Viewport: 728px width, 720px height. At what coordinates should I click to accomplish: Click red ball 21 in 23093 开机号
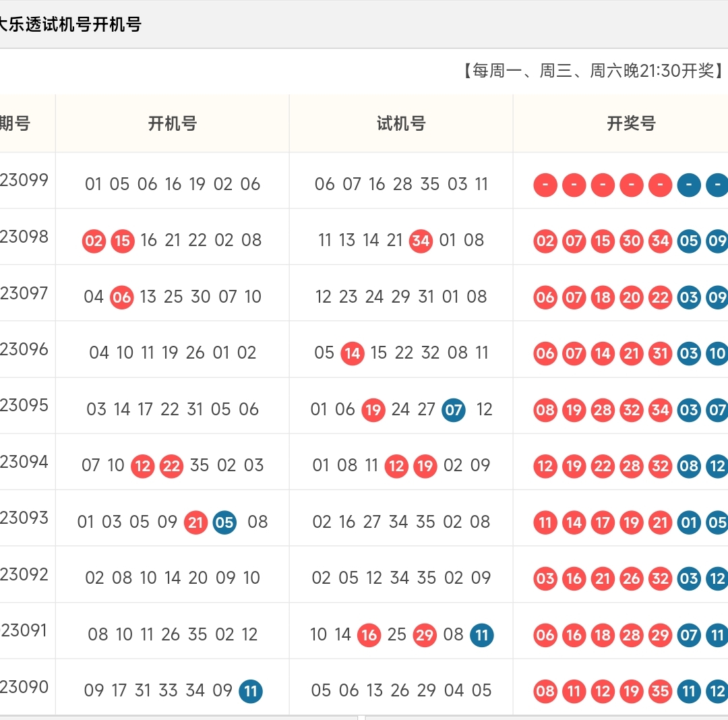coord(195,522)
